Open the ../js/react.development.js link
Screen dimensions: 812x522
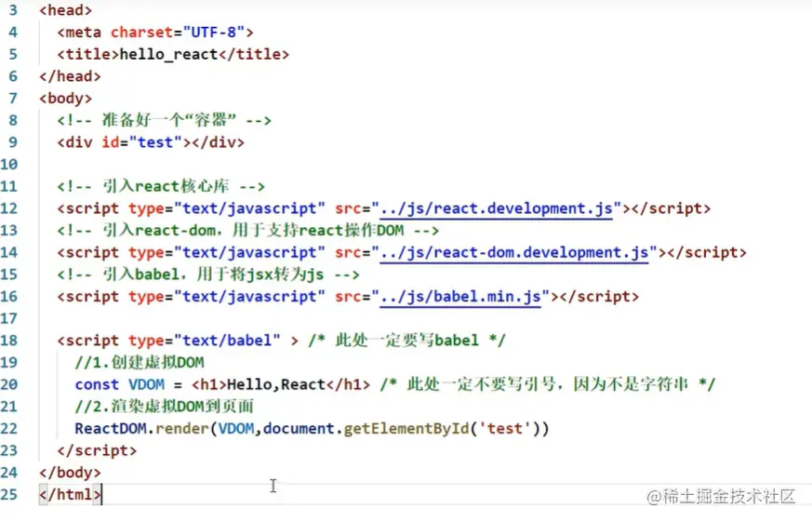pos(496,208)
